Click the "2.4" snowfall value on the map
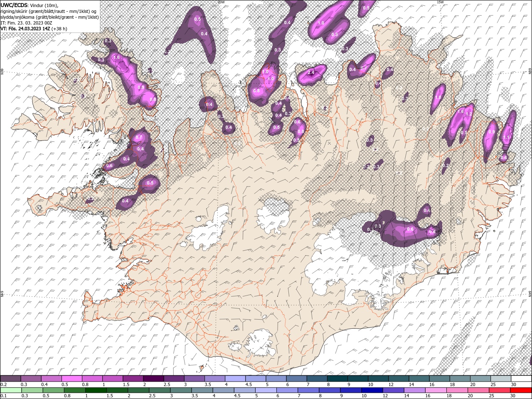532x399 pixels. pos(310,73)
